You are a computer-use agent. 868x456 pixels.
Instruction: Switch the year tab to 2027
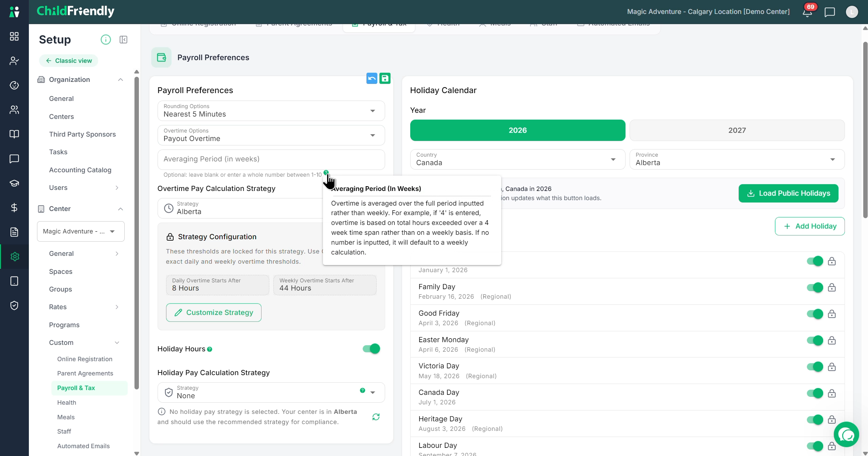coord(737,130)
